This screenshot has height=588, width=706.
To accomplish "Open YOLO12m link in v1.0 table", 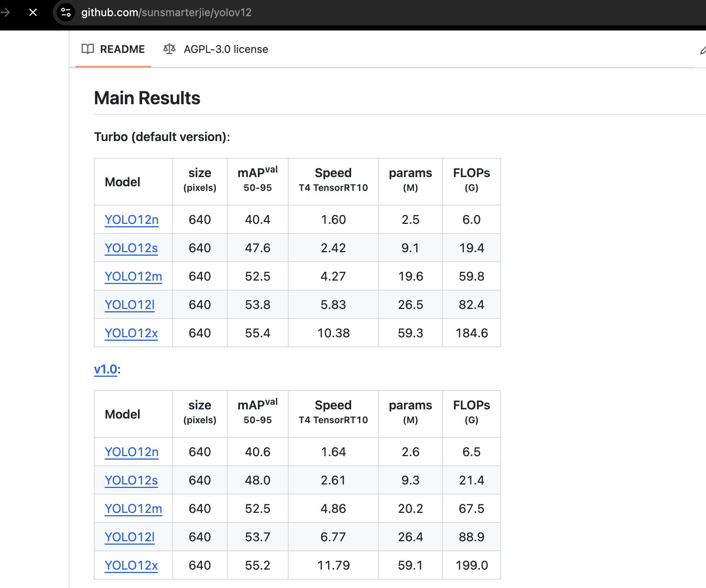I will pos(133,509).
